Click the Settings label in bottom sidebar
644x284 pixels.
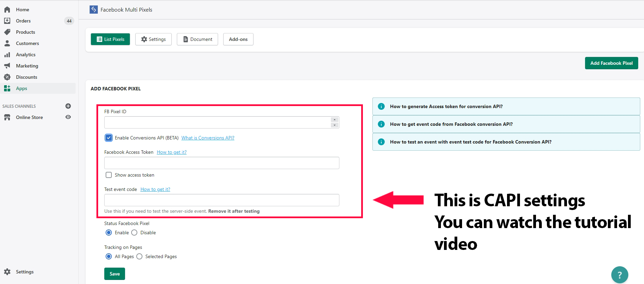[x=25, y=272]
